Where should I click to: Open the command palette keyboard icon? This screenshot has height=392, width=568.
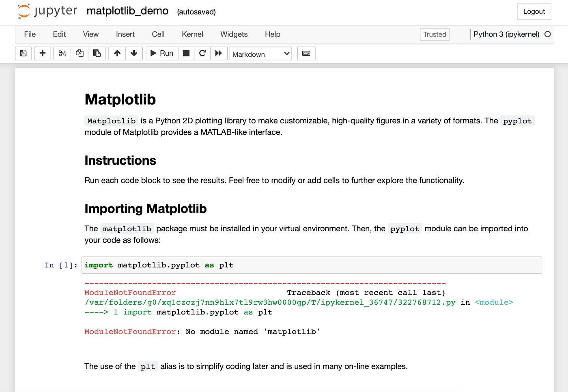click(x=306, y=53)
